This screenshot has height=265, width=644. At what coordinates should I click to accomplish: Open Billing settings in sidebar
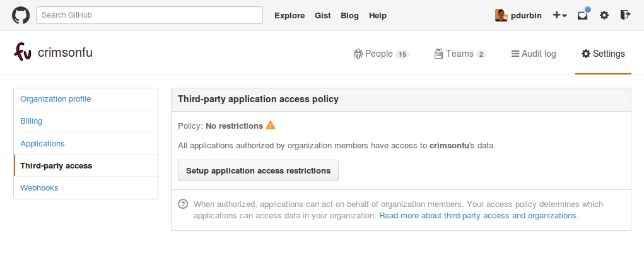pyautogui.click(x=86, y=121)
